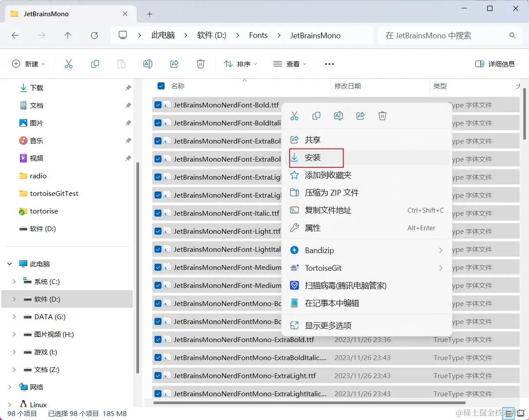Click the context menu Cut icon
This screenshot has width=529, height=420.
(x=294, y=116)
